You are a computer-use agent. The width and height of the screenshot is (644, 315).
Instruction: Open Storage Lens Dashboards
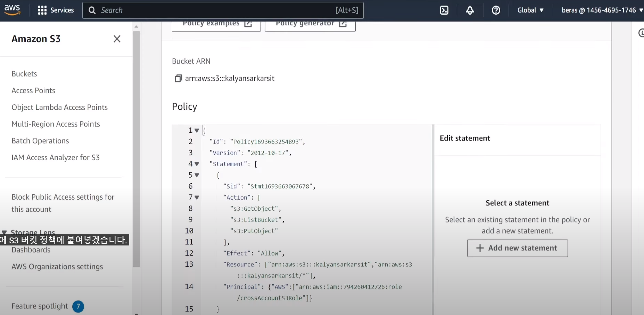click(x=31, y=250)
